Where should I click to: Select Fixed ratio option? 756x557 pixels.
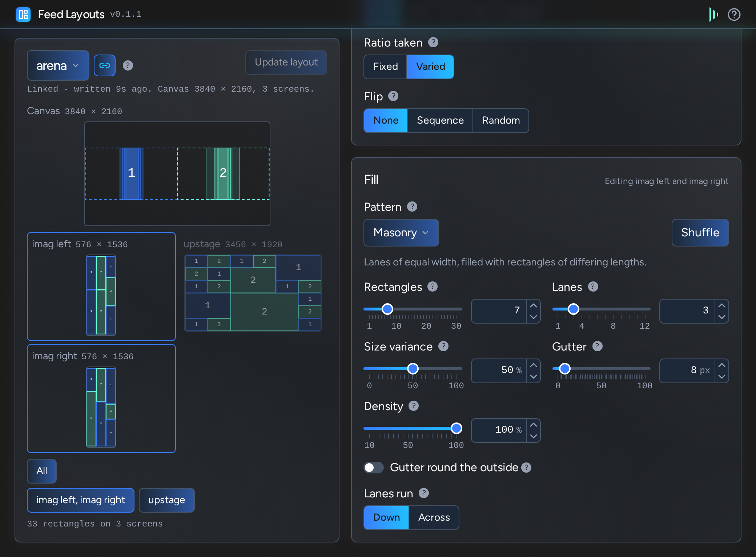(x=385, y=67)
